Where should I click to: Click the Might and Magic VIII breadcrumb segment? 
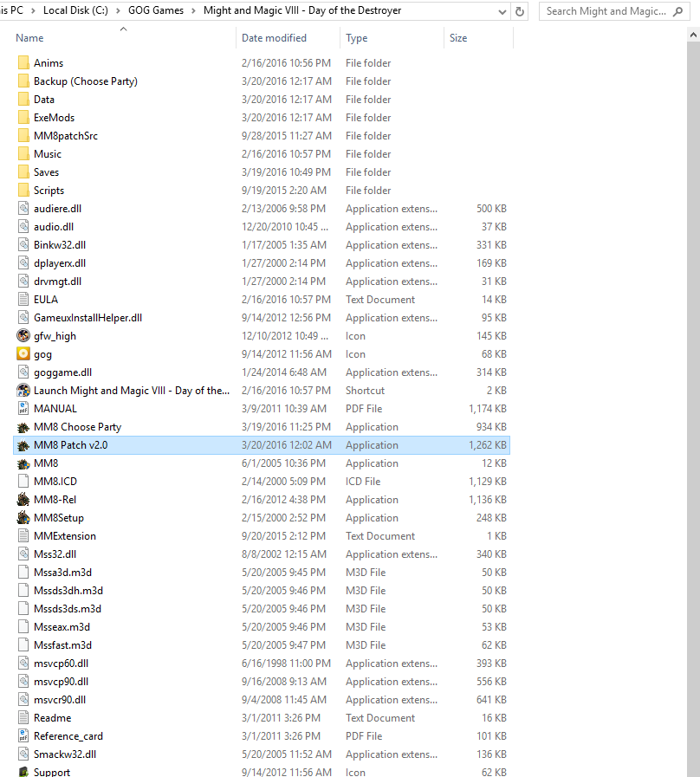click(302, 10)
